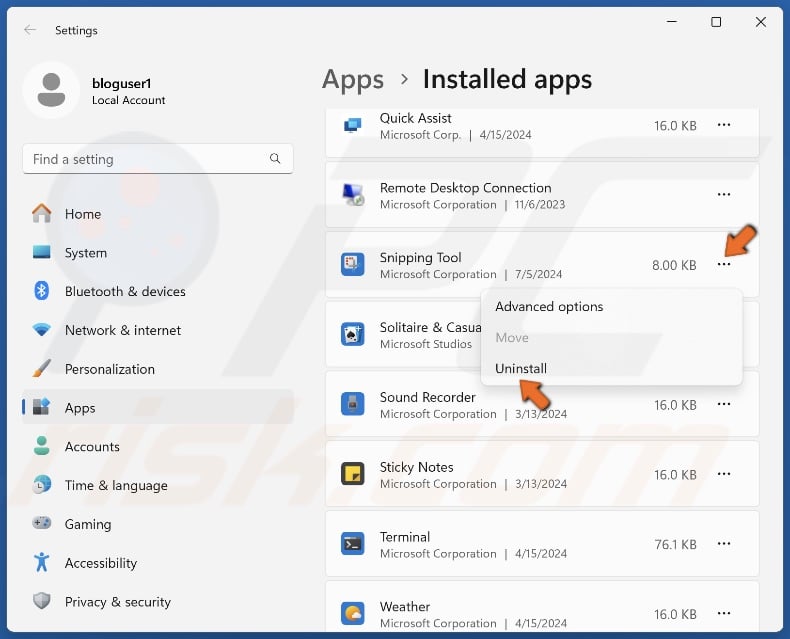Open Network & internet settings
Screen dimensions: 790x639
click(158, 331)
